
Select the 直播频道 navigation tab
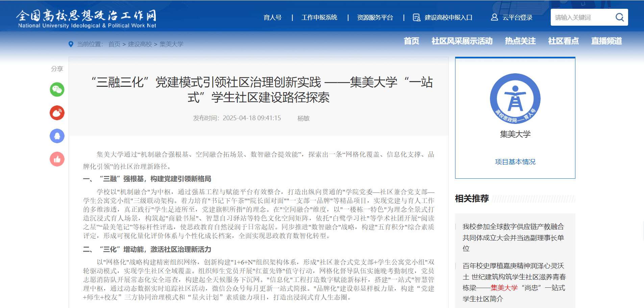point(606,41)
